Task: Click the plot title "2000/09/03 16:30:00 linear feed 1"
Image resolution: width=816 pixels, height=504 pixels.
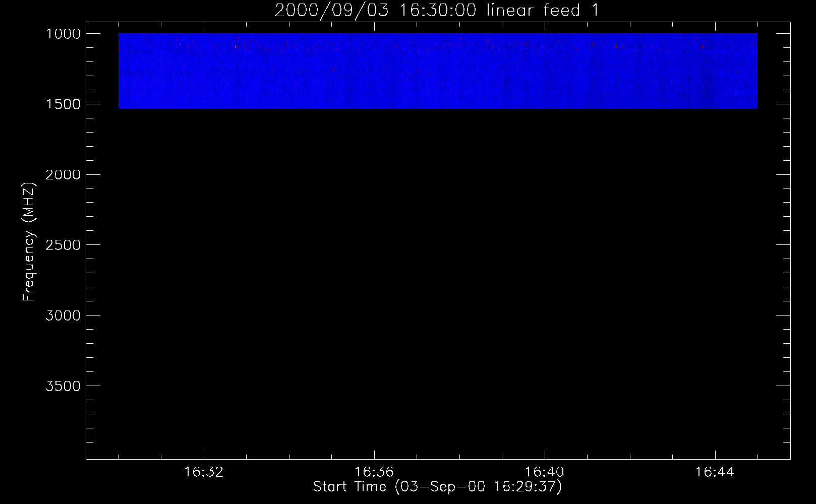Action: click(x=437, y=10)
